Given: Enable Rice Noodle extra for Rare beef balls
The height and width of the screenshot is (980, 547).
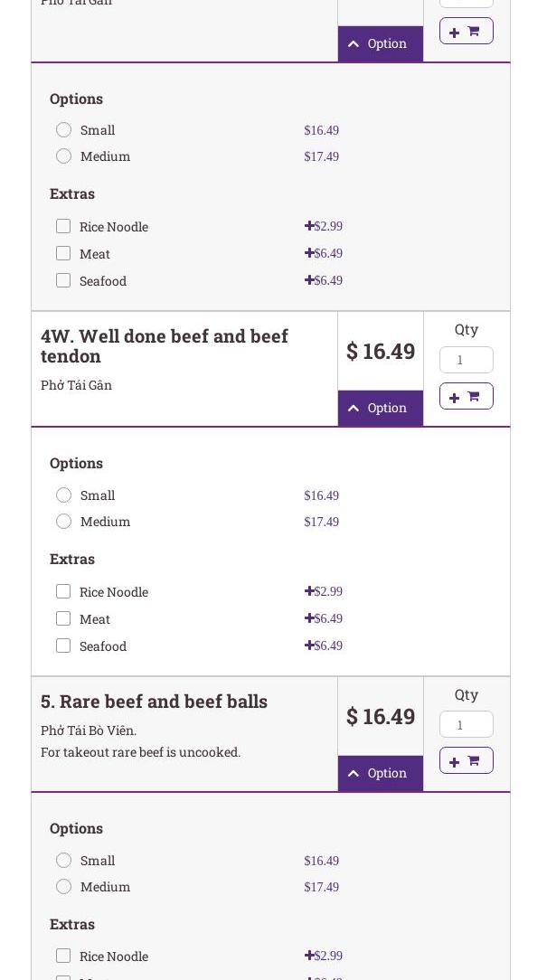Looking at the screenshot, I should (x=63, y=956).
